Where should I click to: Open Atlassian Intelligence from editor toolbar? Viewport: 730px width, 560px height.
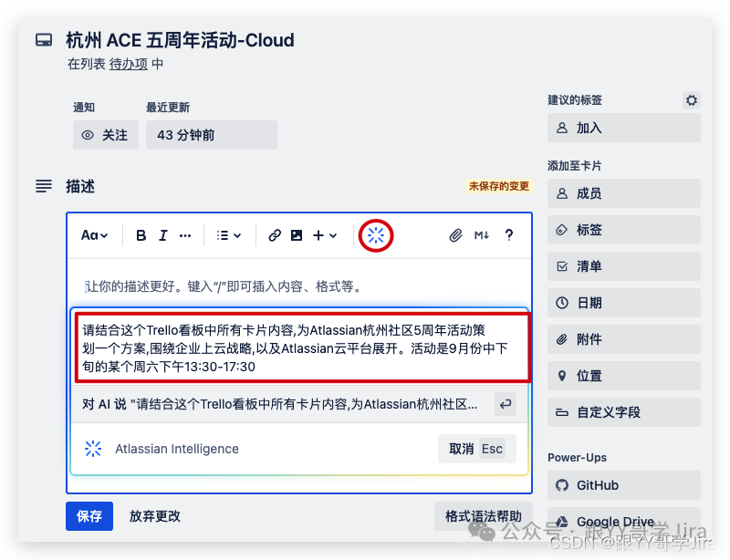pos(376,235)
